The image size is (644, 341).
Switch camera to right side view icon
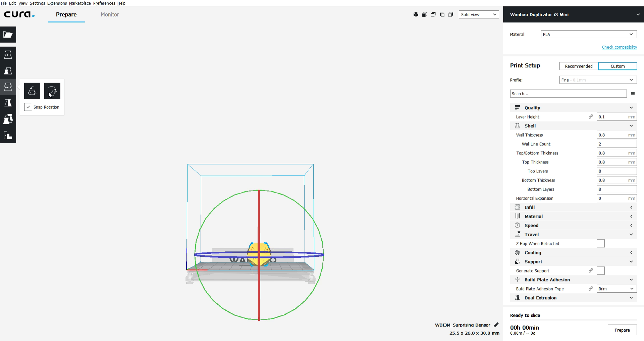pos(451,14)
